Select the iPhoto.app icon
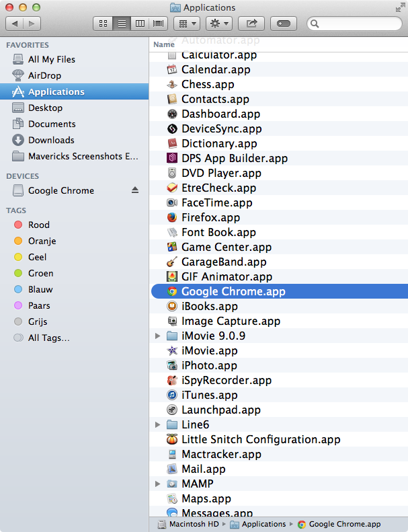This screenshot has height=532, width=408. coord(172,365)
